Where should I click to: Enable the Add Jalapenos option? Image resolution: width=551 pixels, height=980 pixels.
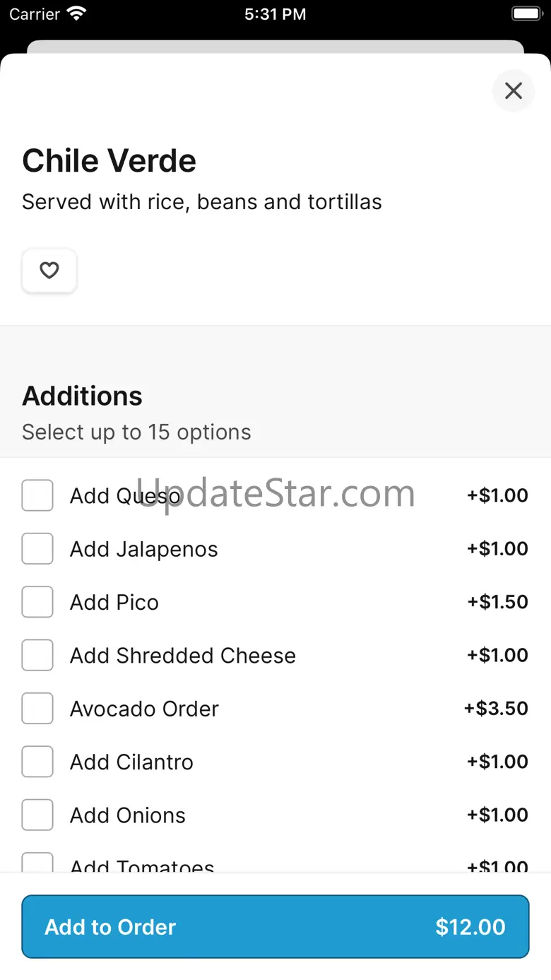(x=37, y=549)
